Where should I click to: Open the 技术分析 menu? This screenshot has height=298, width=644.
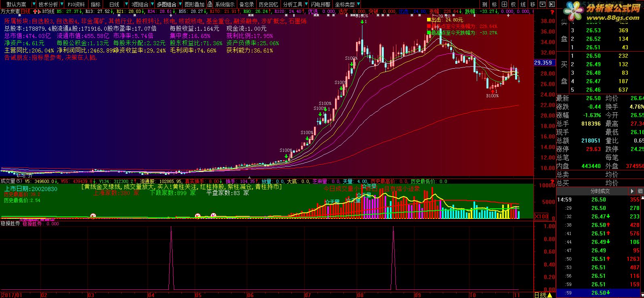tap(48, 4)
